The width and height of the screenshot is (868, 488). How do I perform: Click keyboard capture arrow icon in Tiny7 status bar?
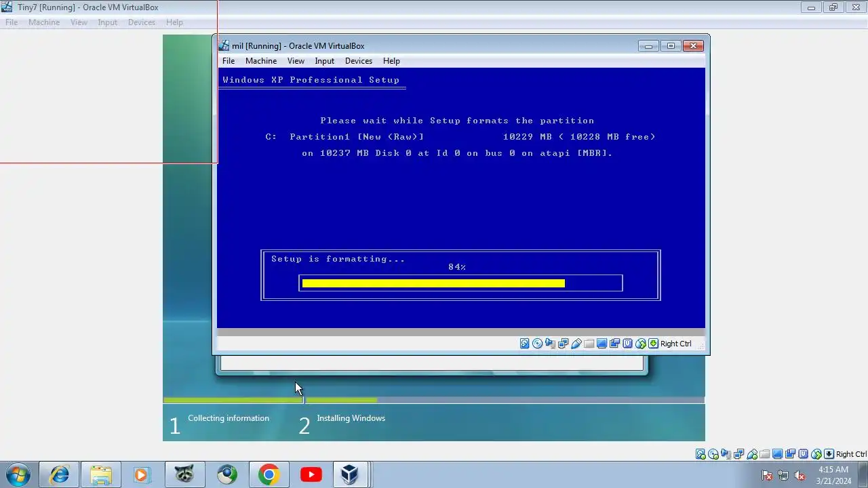pyautogui.click(x=829, y=454)
